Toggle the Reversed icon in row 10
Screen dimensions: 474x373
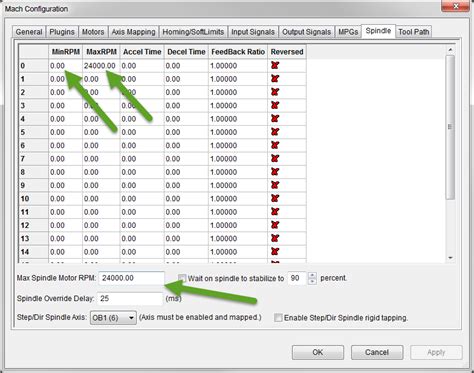275,198
